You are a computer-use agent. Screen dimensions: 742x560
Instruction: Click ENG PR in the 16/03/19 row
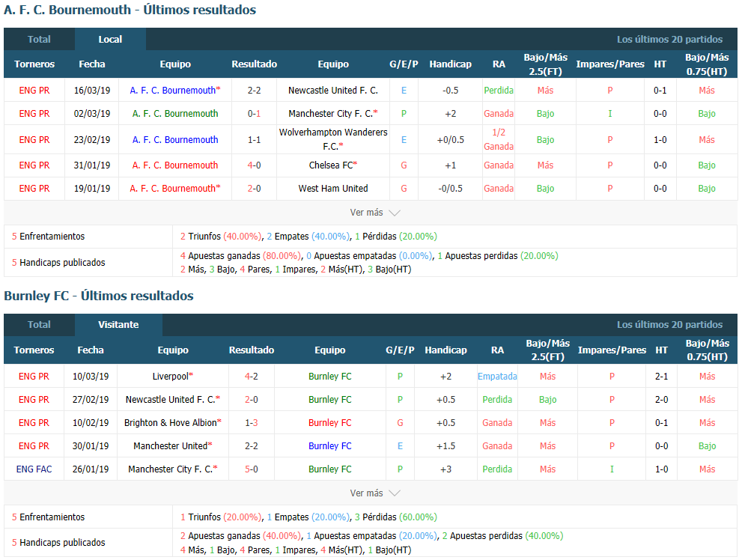click(x=34, y=91)
